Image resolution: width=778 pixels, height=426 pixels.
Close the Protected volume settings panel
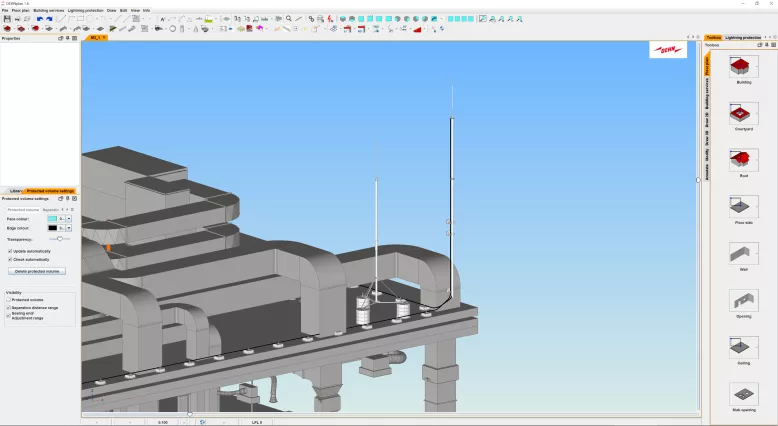click(x=74, y=198)
